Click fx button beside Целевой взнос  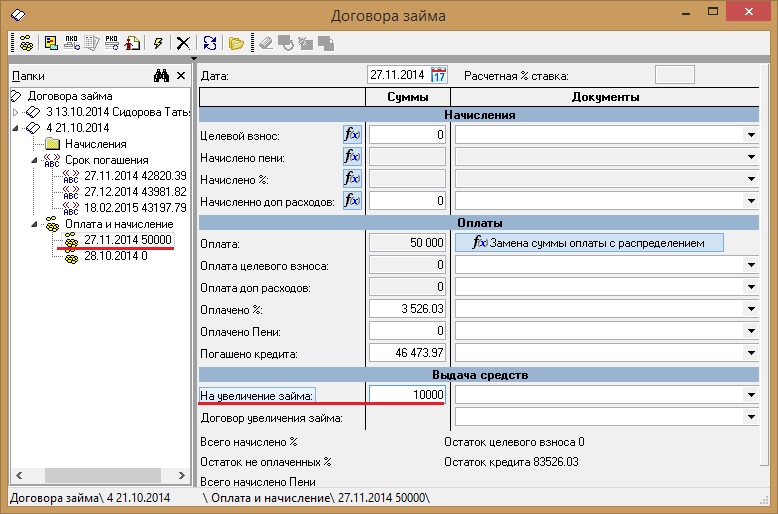[x=351, y=135]
